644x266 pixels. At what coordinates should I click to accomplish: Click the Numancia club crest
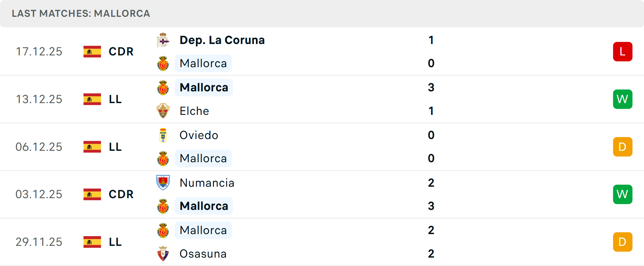pyautogui.click(x=163, y=183)
